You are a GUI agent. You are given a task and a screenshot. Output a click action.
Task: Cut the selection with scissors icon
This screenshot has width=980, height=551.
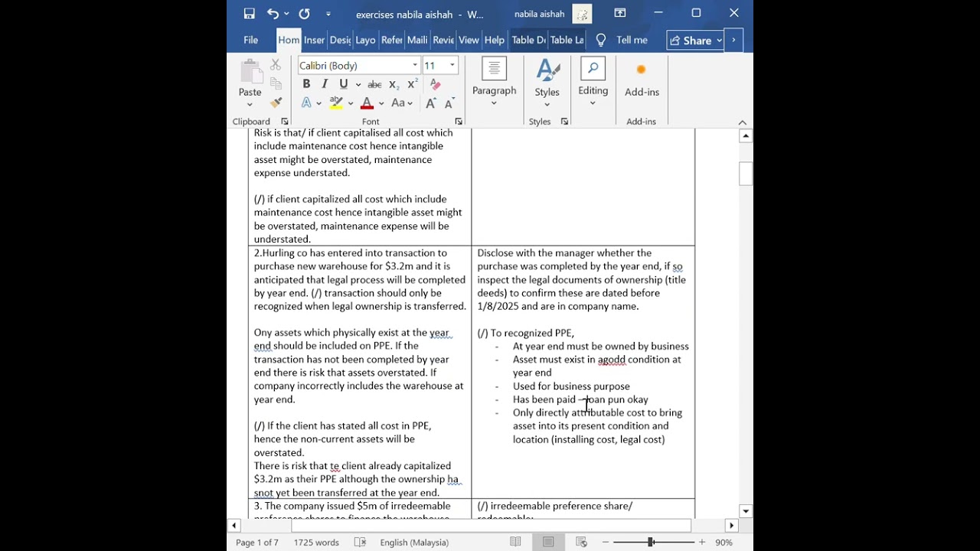(x=276, y=65)
